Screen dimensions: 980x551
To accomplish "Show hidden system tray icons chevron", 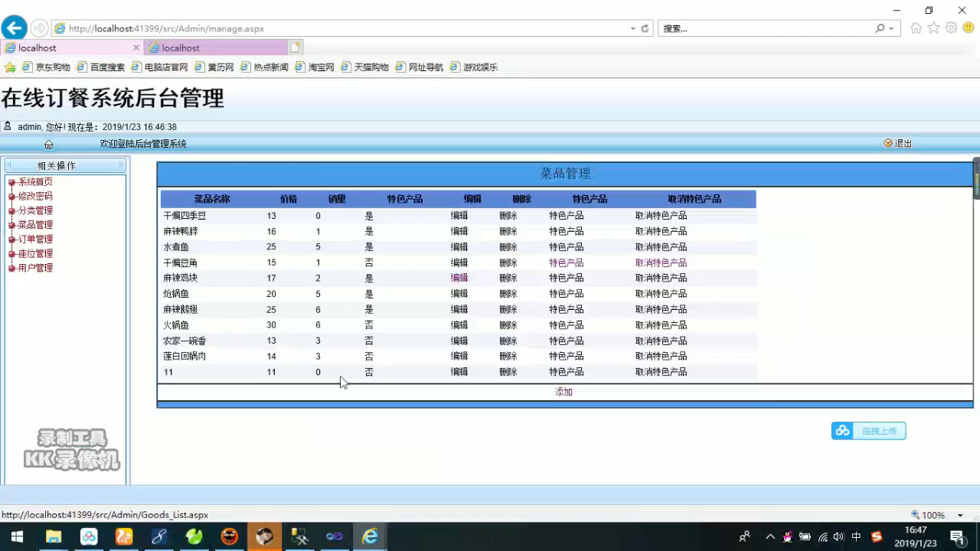I will 770,536.
